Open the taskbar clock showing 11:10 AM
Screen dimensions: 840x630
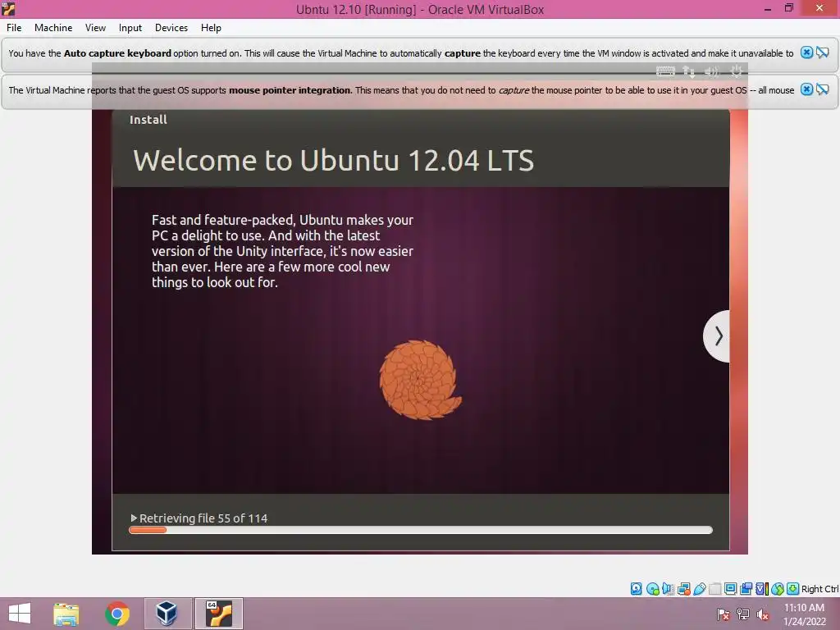pyautogui.click(x=804, y=614)
